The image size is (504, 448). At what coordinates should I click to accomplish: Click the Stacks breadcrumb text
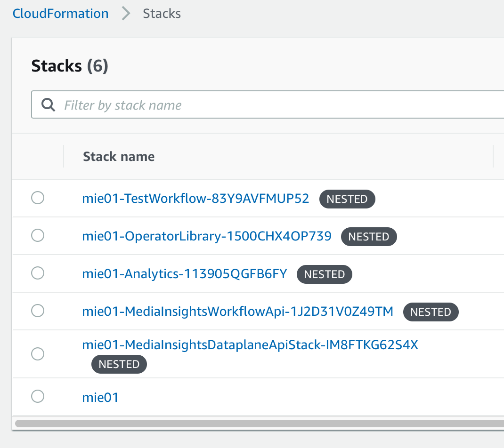click(162, 14)
